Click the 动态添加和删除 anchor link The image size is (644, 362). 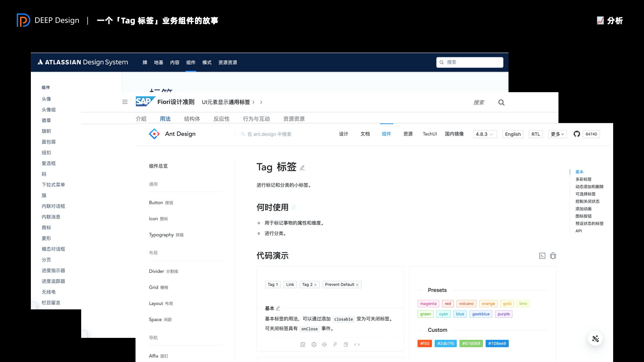click(x=589, y=187)
